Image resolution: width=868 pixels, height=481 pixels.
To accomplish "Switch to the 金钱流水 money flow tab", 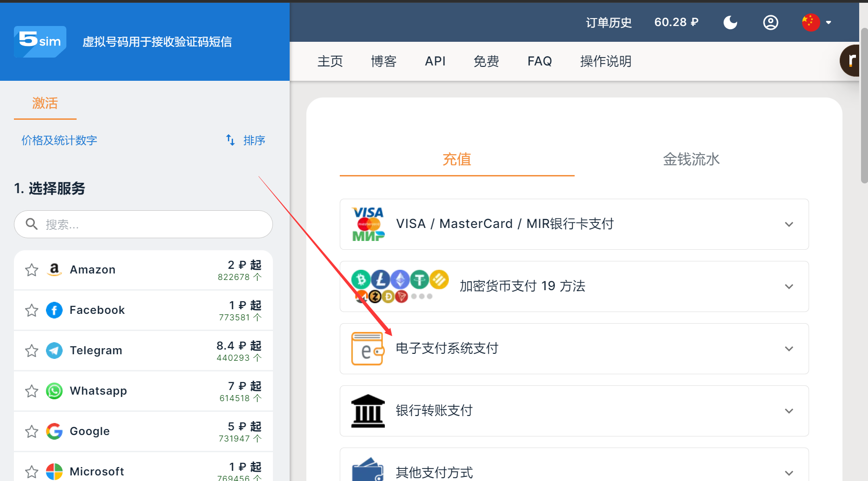I will click(691, 159).
